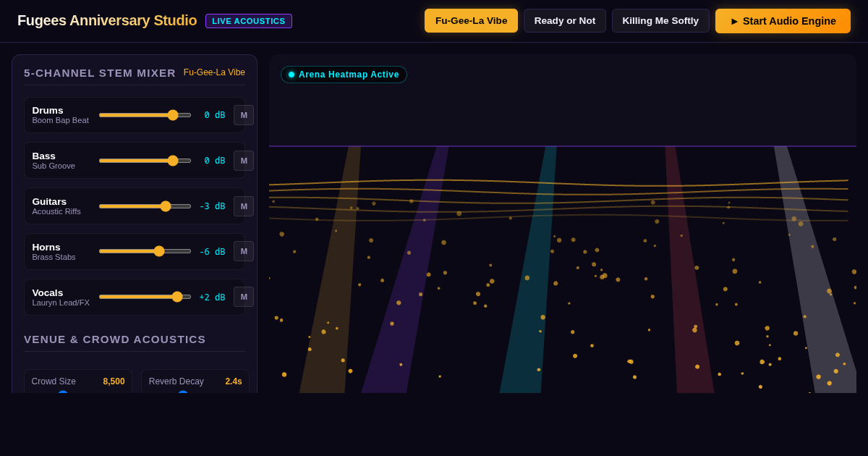The width and height of the screenshot is (868, 456).
Task: Click the Guitars -3 dB value
Action: (212, 206)
